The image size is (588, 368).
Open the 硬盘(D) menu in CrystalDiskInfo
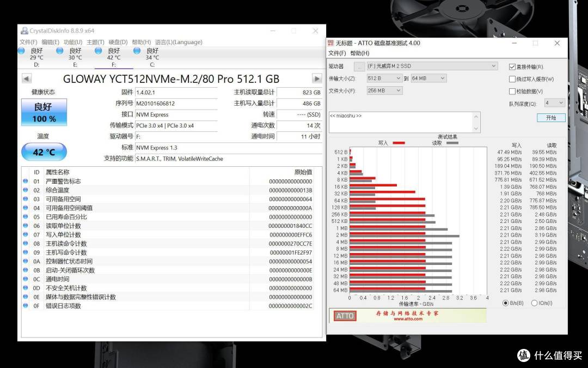coord(118,42)
